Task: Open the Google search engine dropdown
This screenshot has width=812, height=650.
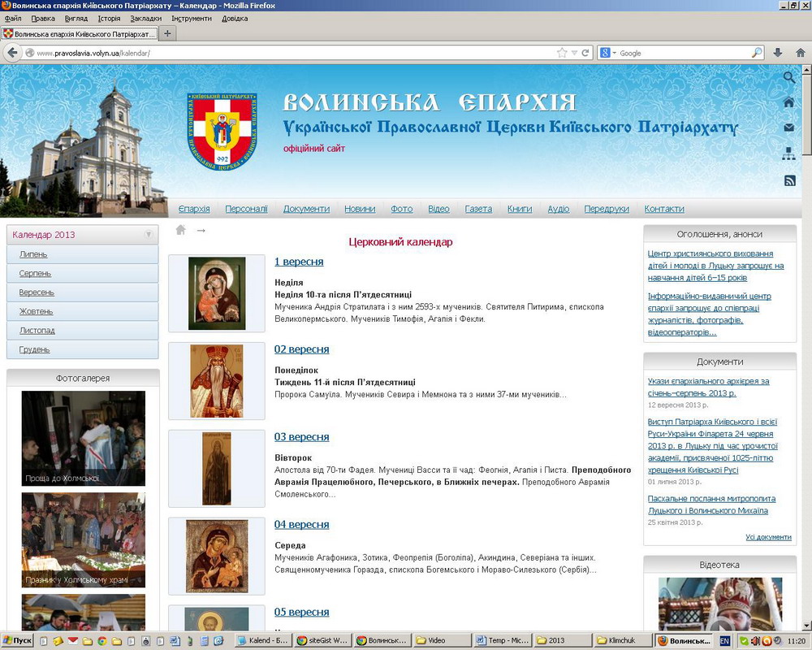Action: tap(609, 53)
